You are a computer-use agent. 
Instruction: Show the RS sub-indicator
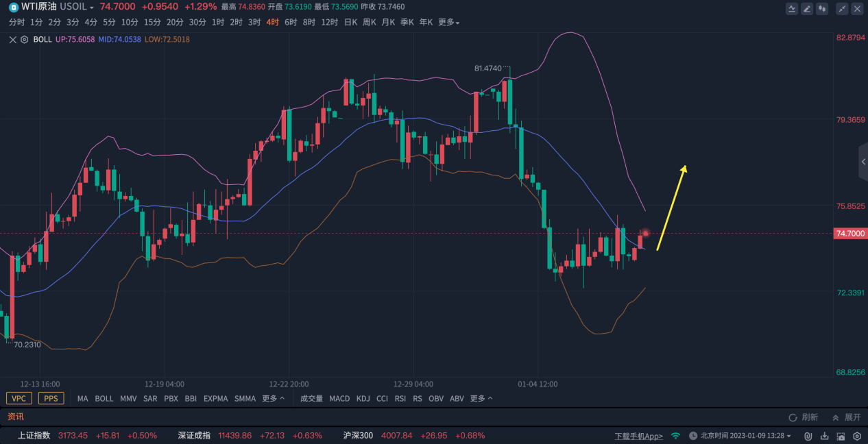point(418,398)
